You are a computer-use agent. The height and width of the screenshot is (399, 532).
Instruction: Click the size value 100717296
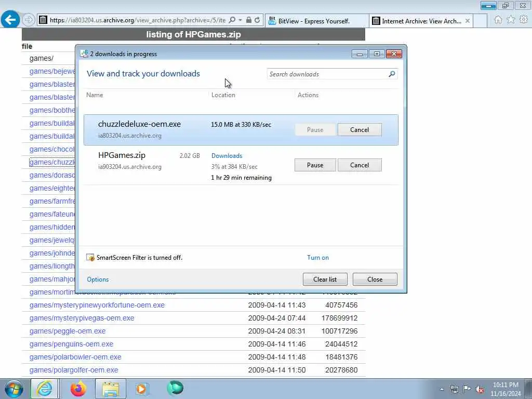[x=339, y=331]
